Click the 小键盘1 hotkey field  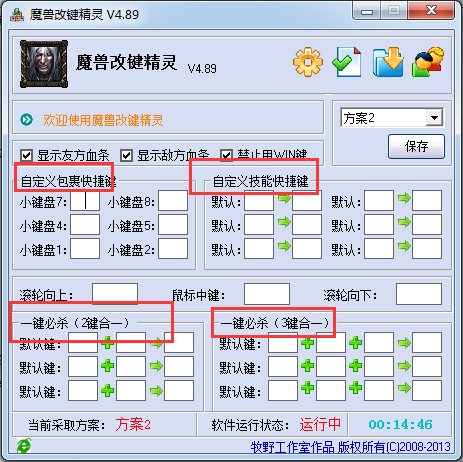85,249
